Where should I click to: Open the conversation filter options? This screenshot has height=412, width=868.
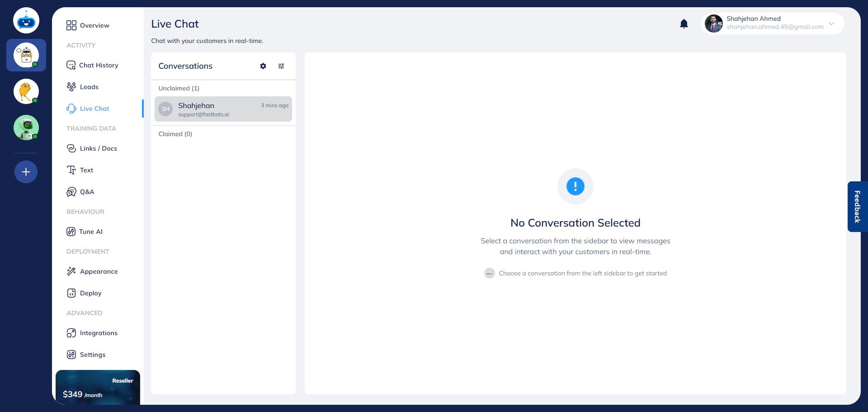281,66
